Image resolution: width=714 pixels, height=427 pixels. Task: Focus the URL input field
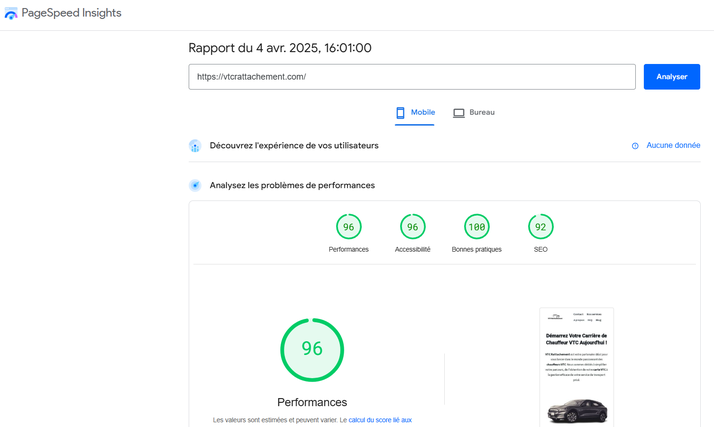tap(411, 77)
